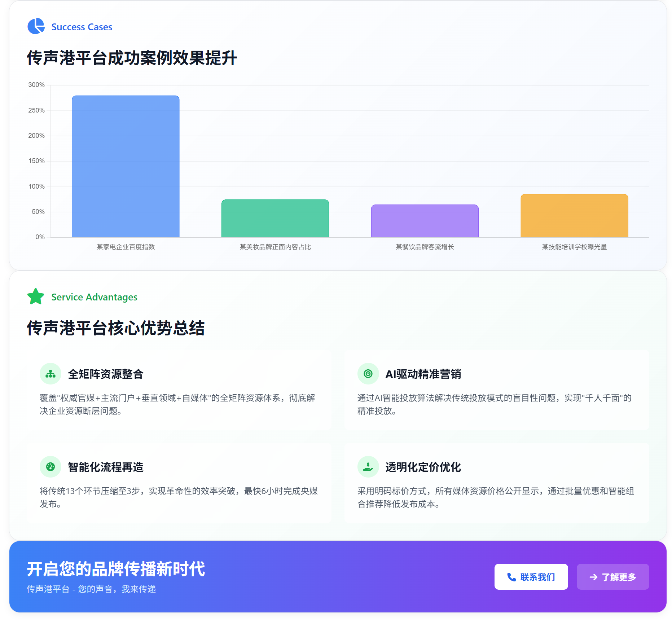Viewport: 672px width, 620px height.
Task: Click the phone icon in 联系我们 button
Action: click(511, 577)
